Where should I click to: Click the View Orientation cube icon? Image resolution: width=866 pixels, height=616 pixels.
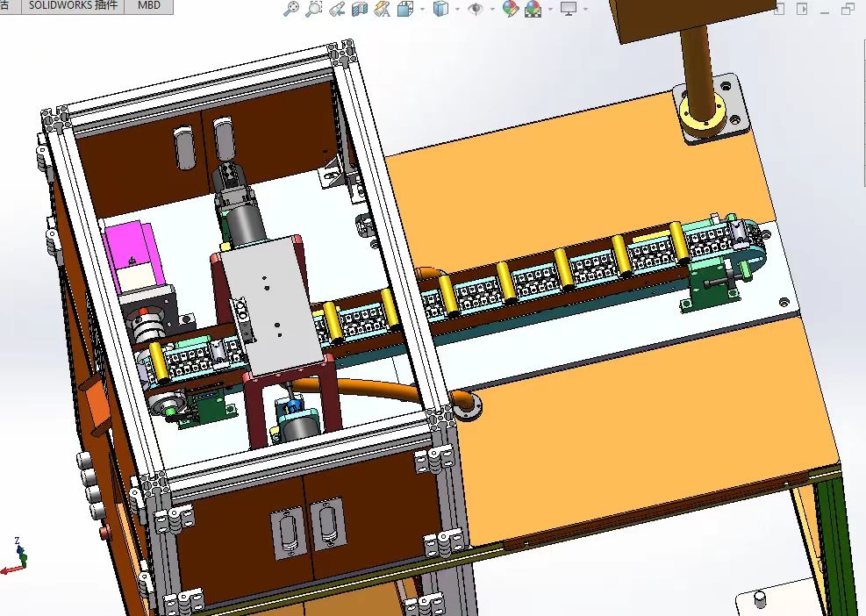pos(404,8)
